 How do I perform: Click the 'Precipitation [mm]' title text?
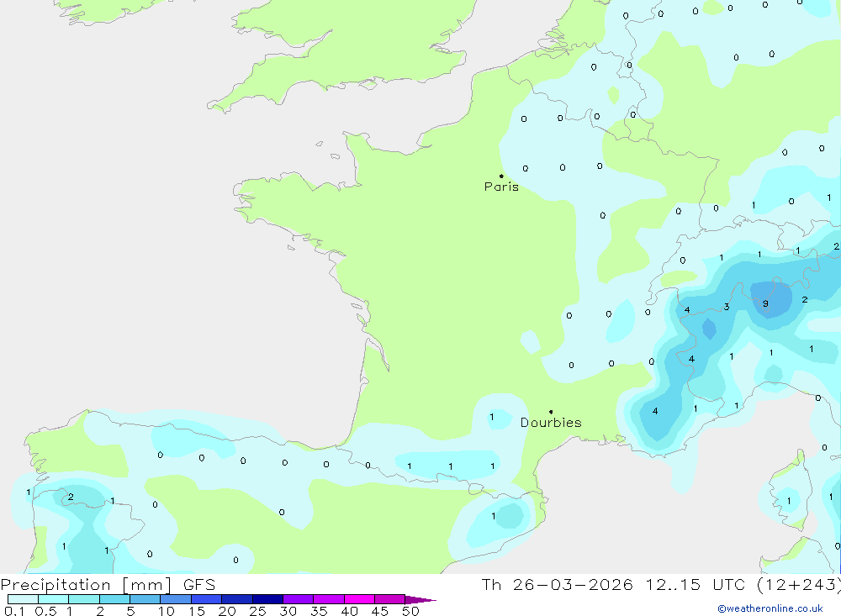click(86, 585)
